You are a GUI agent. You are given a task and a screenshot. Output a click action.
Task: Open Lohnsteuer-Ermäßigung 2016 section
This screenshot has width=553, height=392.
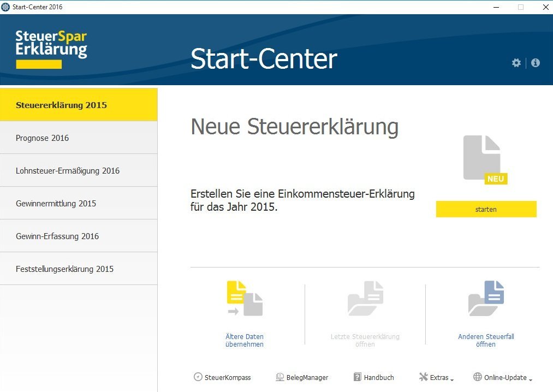[x=79, y=170]
